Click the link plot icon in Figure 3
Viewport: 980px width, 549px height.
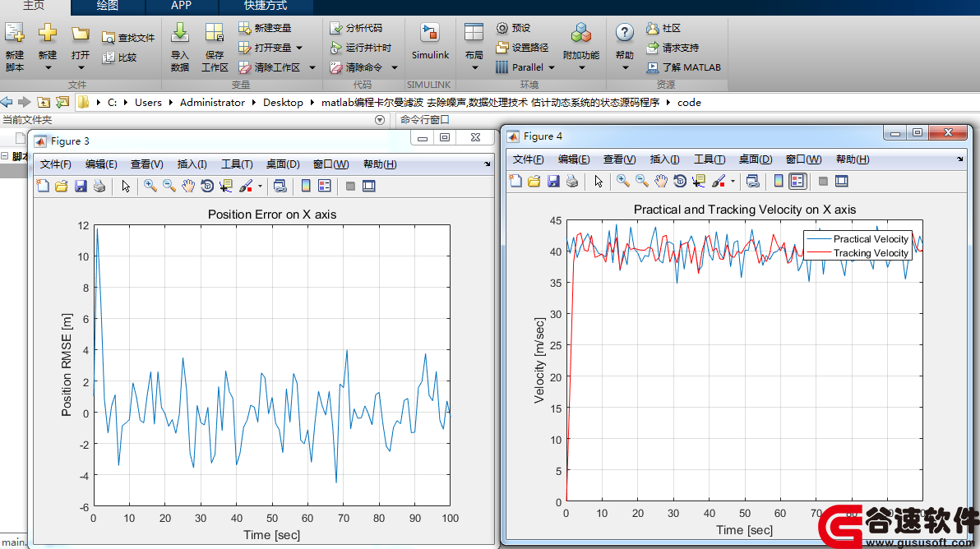[x=280, y=186]
